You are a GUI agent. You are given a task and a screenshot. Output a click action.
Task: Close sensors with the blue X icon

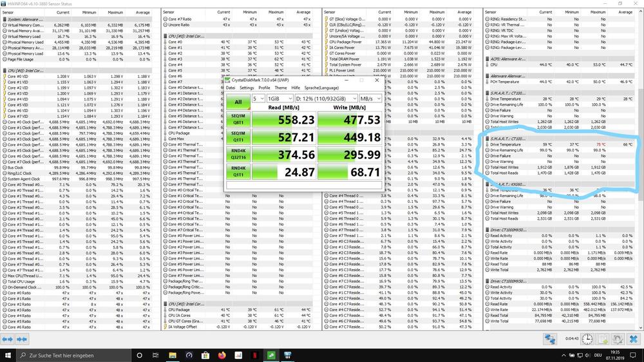633,339
